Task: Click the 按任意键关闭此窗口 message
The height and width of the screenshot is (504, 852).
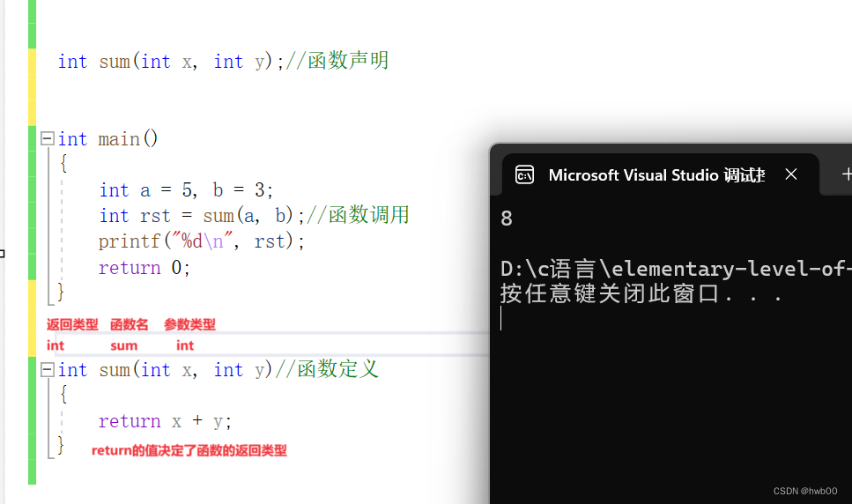Action: coord(641,293)
